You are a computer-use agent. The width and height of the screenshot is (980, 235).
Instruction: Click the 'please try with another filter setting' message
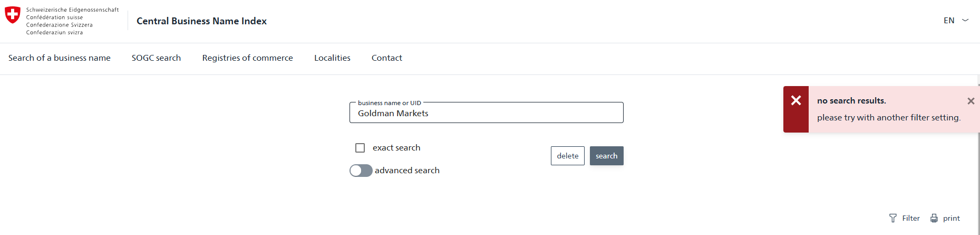click(x=888, y=118)
